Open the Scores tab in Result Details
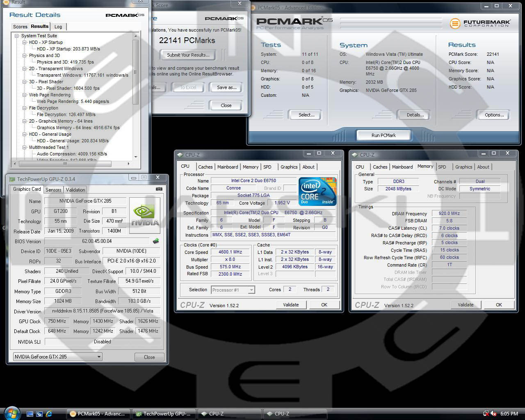The width and height of the screenshot is (525, 420). point(20,27)
